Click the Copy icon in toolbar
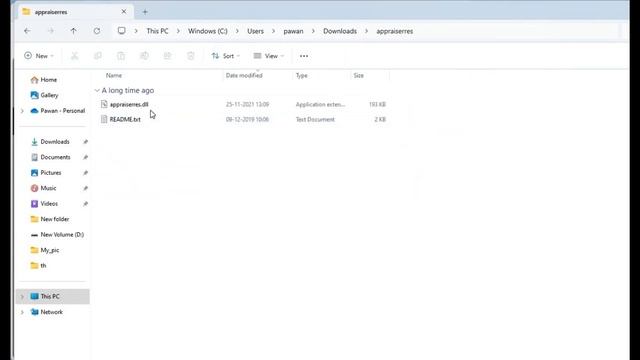Screen dimensions: 640x360 click(x=98, y=56)
